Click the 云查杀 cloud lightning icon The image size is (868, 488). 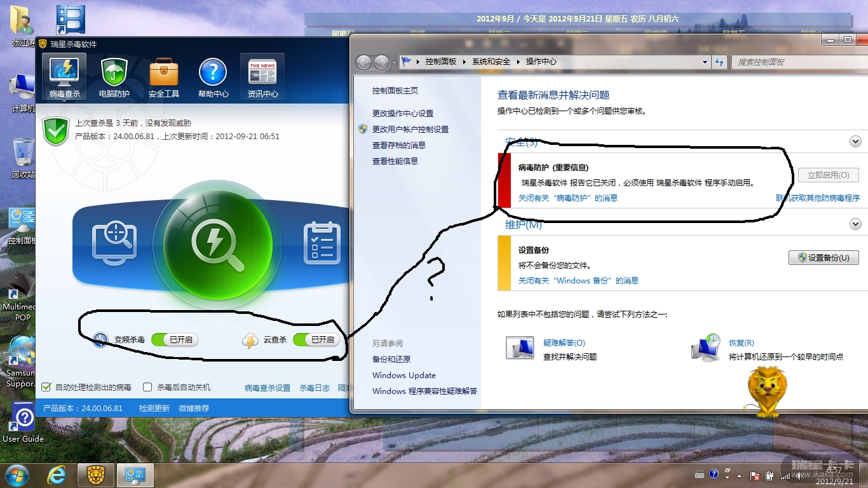250,341
